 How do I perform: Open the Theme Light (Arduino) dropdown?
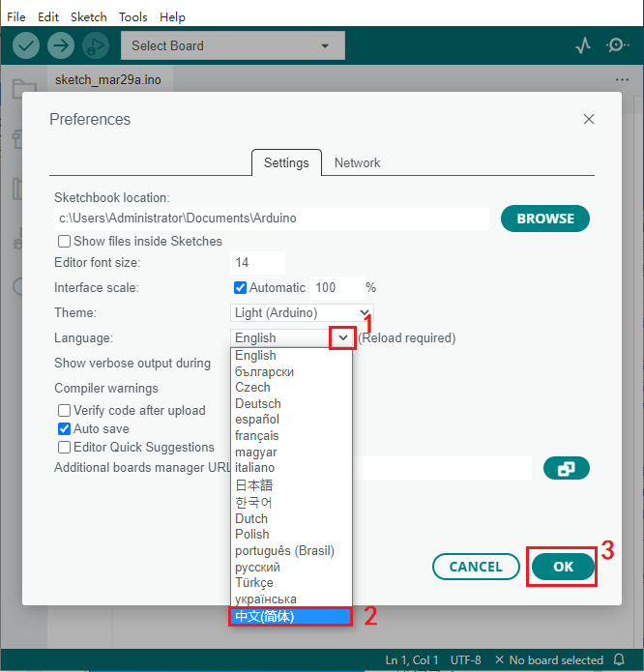click(302, 313)
